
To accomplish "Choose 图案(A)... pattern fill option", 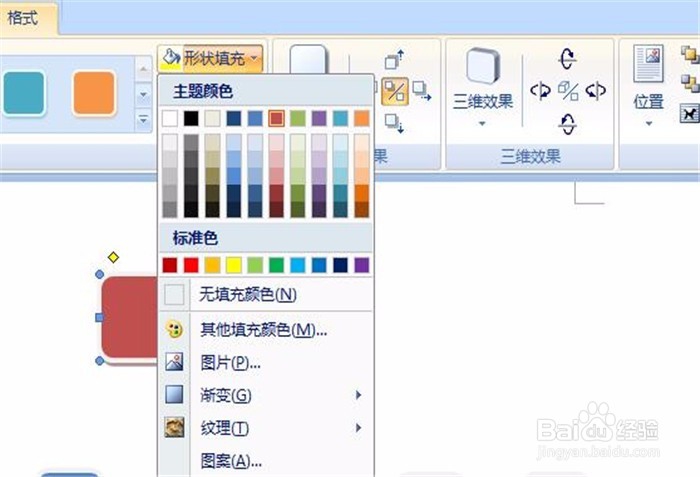I will (x=266, y=460).
